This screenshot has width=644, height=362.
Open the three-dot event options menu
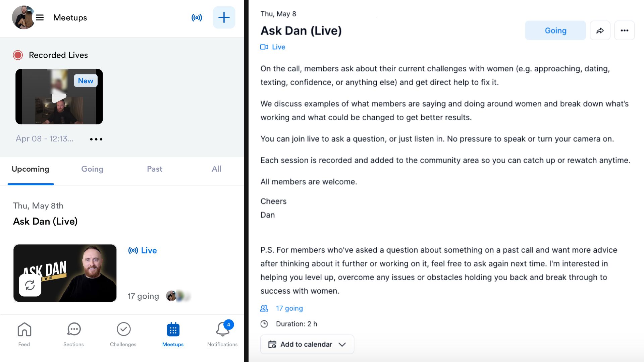point(624,31)
